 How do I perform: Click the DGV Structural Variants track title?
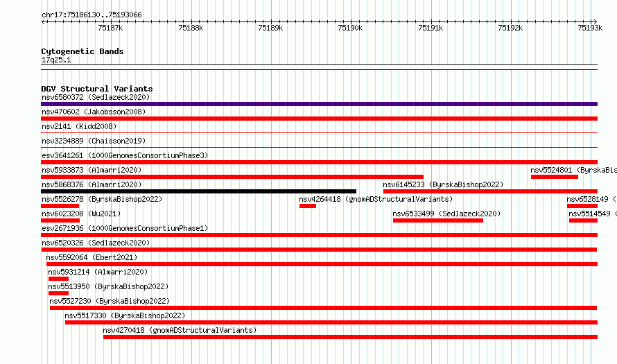(97, 89)
